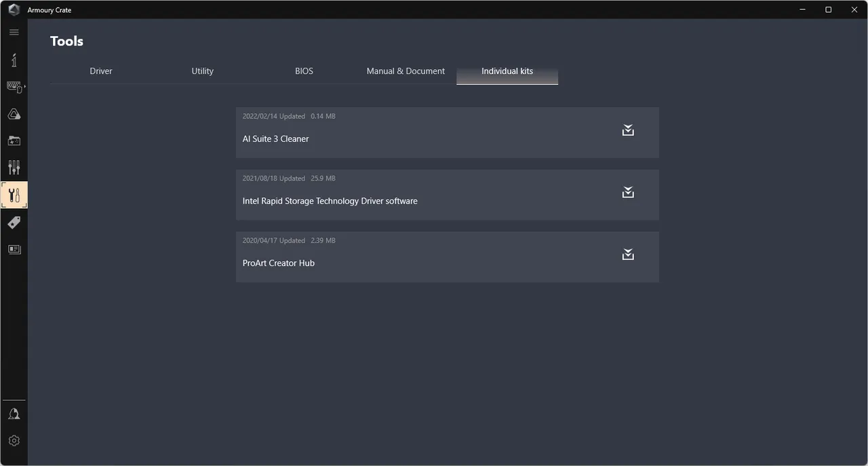Screen dimensions: 868x466
Task: Click the 25.9 MB size label
Action: [323, 178]
